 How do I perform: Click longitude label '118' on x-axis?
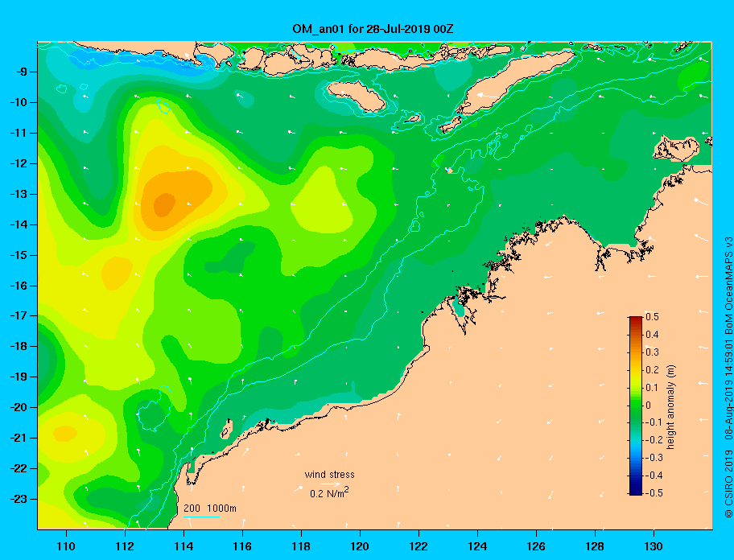click(x=301, y=546)
